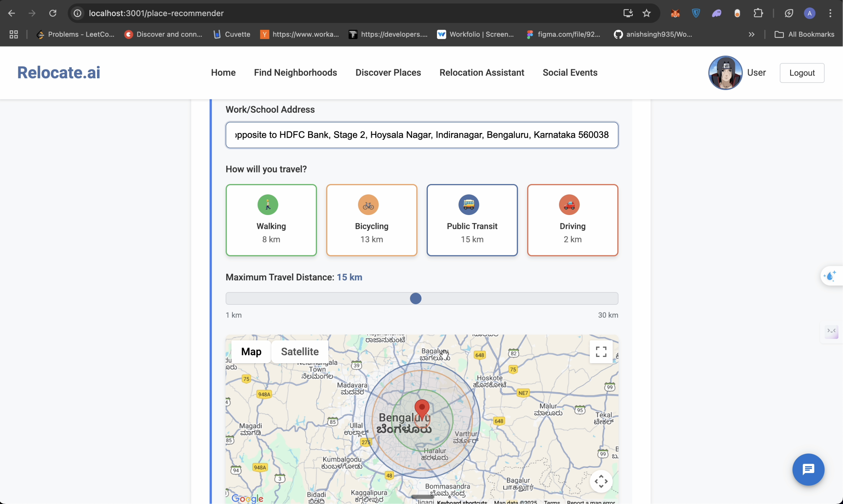Click Relocate.ai logo
This screenshot has width=843, height=504.
click(x=59, y=72)
